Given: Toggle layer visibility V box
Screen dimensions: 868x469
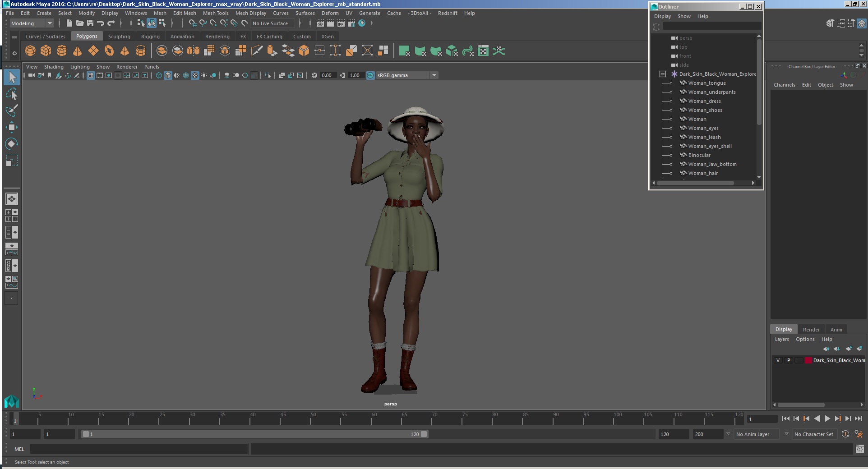Looking at the screenshot, I should pyautogui.click(x=778, y=360).
